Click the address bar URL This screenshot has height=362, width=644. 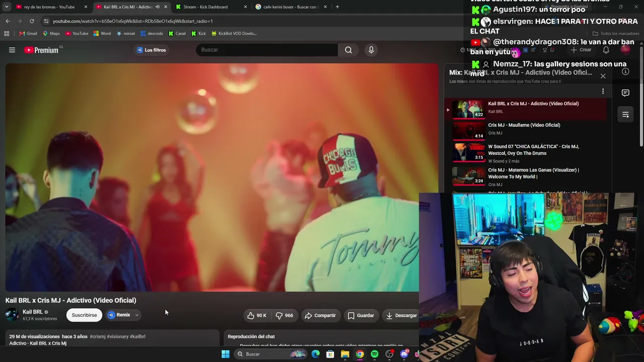[133, 21]
